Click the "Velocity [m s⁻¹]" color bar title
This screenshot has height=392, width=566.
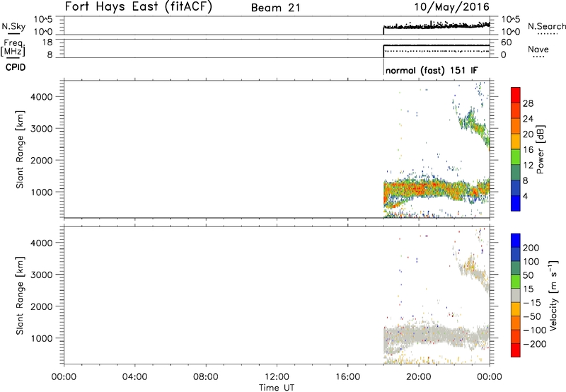tap(553, 295)
